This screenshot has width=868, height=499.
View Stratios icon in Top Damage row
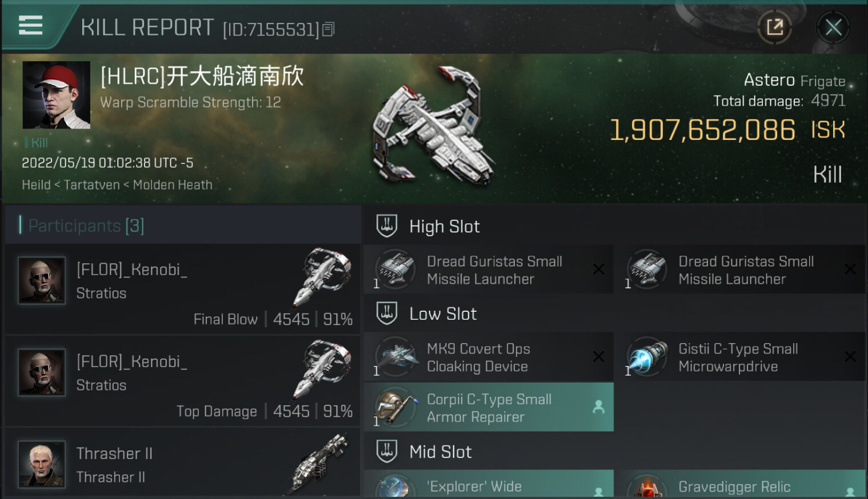[322, 370]
